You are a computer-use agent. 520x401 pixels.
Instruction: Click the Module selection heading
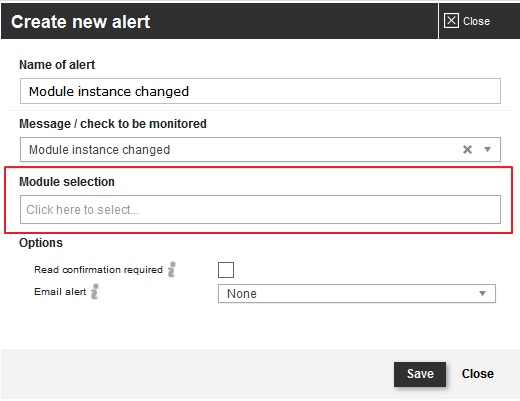(x=67, y=182)
